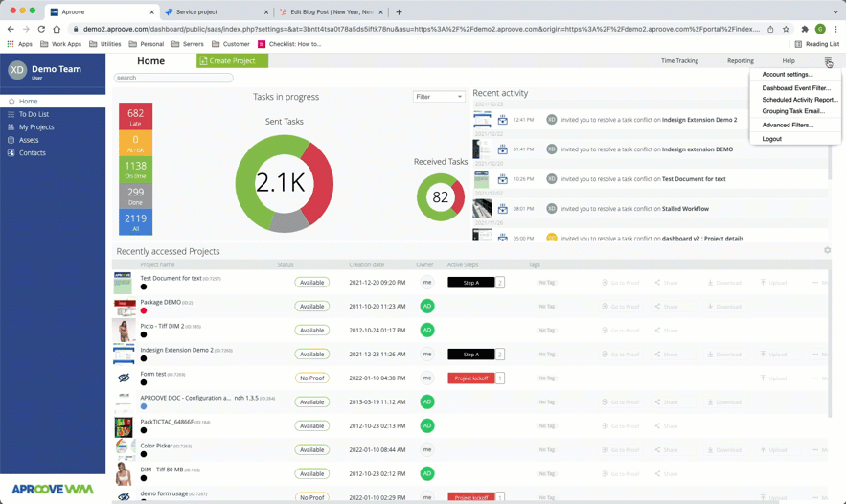The image size is (846, 504).
Task: Click the green 1138 On time tile
Action: (x=135, y=170)
